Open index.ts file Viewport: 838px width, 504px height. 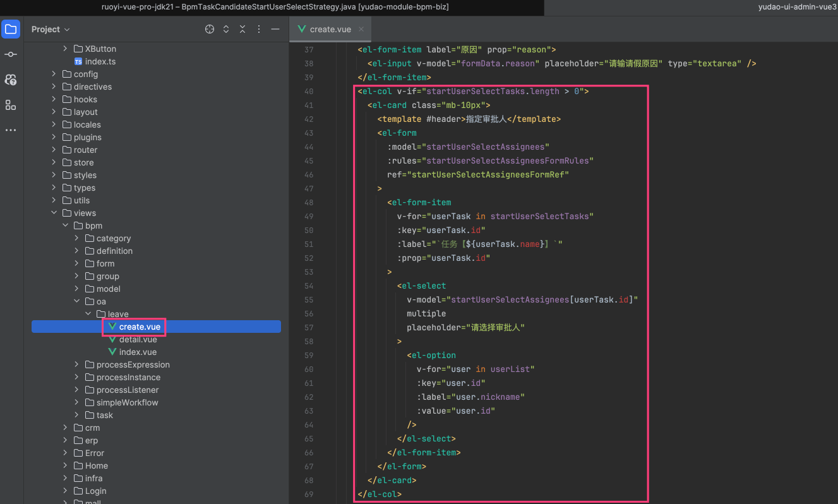[100, 62]
